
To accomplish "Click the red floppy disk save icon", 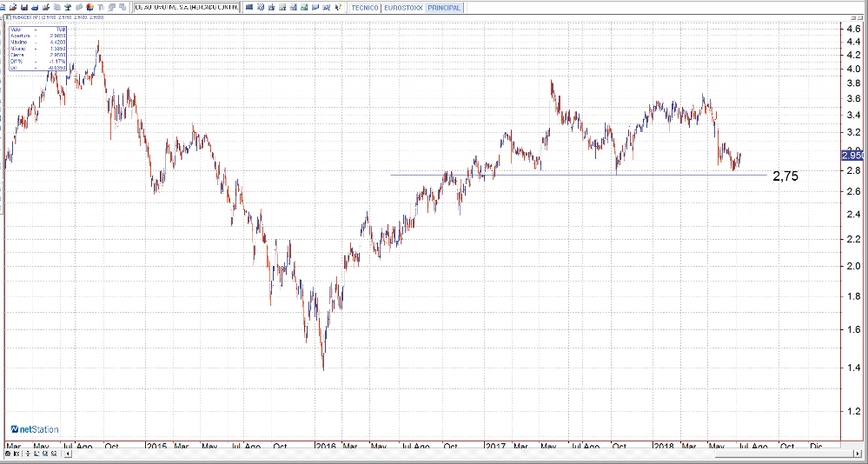I will [23, 7].
